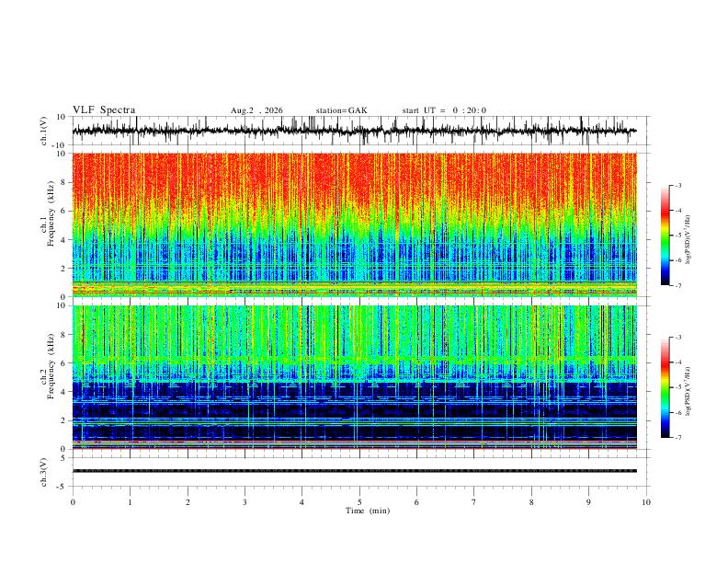728x563 pixels.
Task: Select the "Aug.2 , 2026" date text
Action: coord(256,110)
